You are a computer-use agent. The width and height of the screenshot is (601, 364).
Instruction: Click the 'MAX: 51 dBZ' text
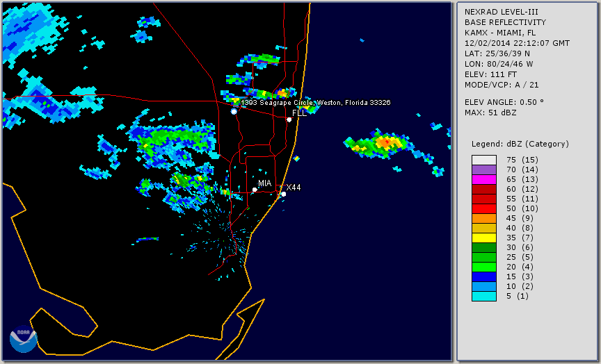coord(490,113)
